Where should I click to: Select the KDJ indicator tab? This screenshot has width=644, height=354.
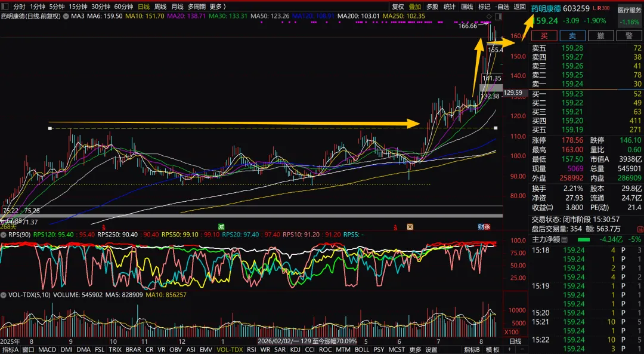point(295,349)
